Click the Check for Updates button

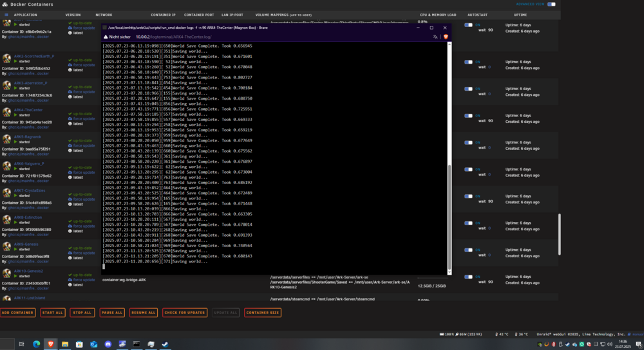point(184,313)
